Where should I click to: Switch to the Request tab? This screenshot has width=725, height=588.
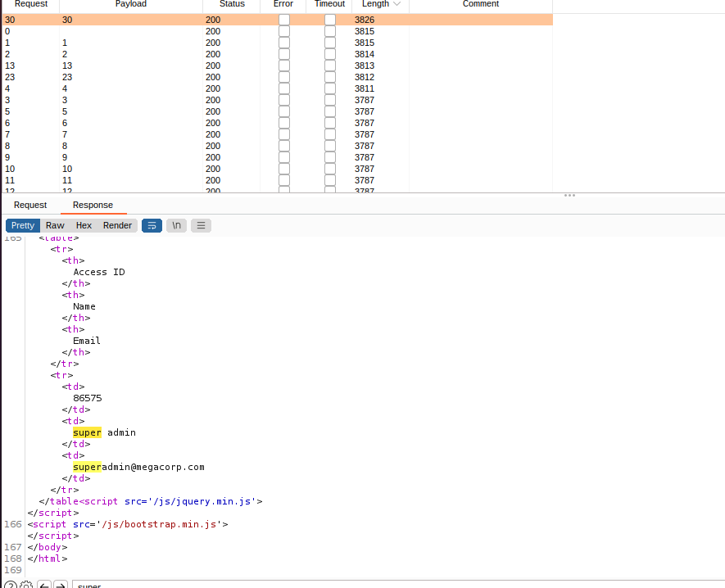30,205
